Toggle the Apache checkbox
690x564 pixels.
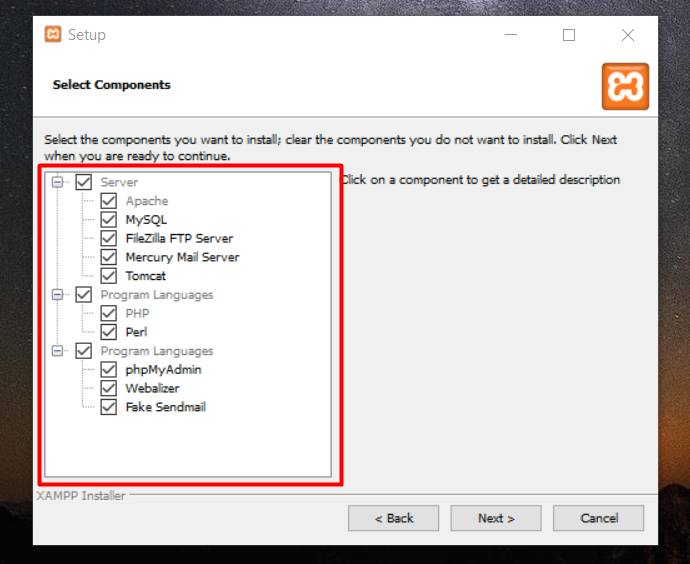[109, 201]
